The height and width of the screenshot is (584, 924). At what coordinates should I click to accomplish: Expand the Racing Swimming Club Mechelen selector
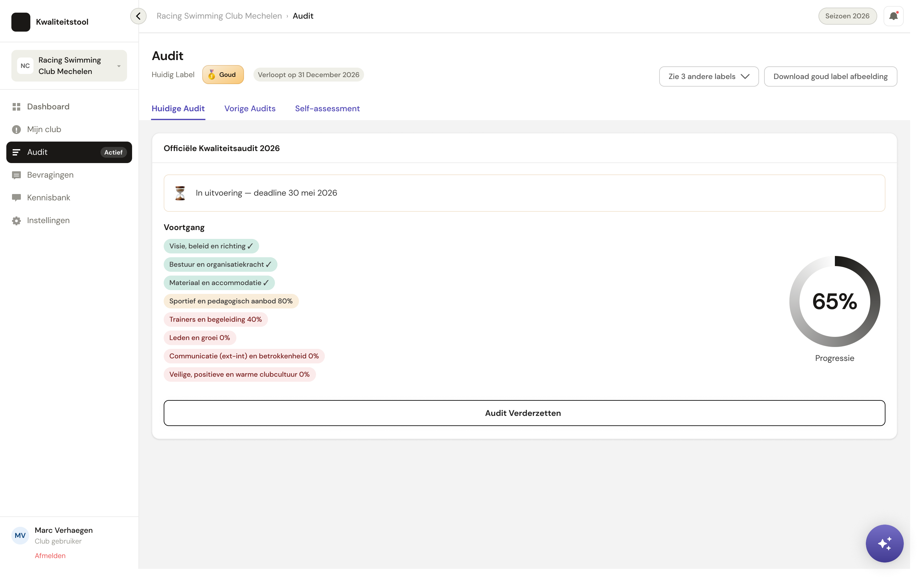pos(69,66)
